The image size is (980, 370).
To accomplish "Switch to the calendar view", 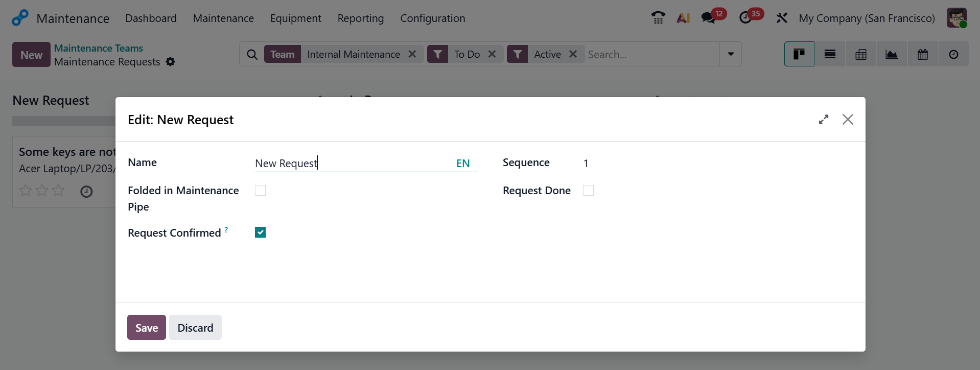I will [923, 54].
